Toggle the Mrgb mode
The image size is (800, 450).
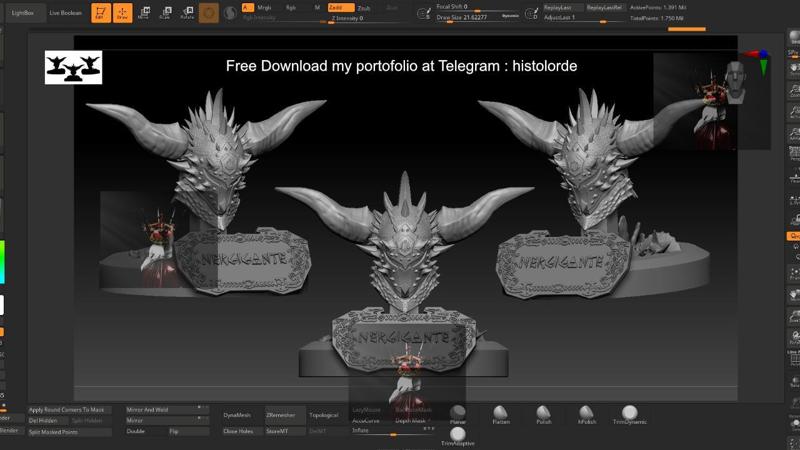point(264,8)
